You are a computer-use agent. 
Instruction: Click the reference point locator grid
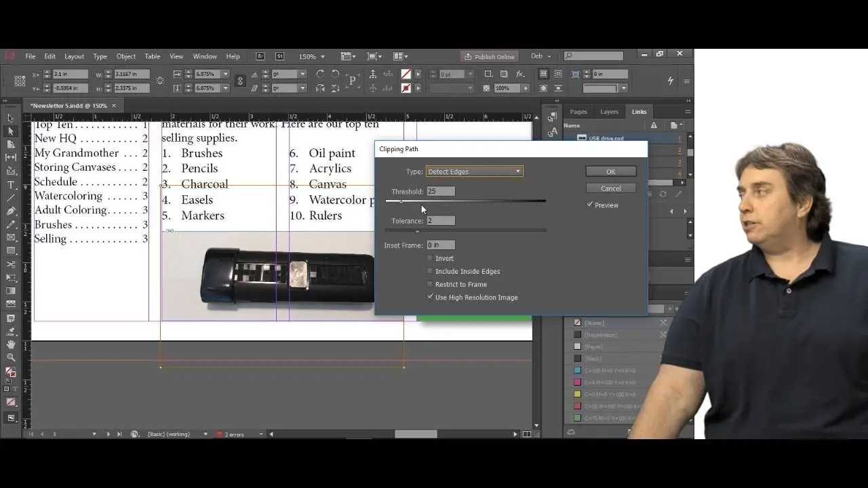(20, 81)
